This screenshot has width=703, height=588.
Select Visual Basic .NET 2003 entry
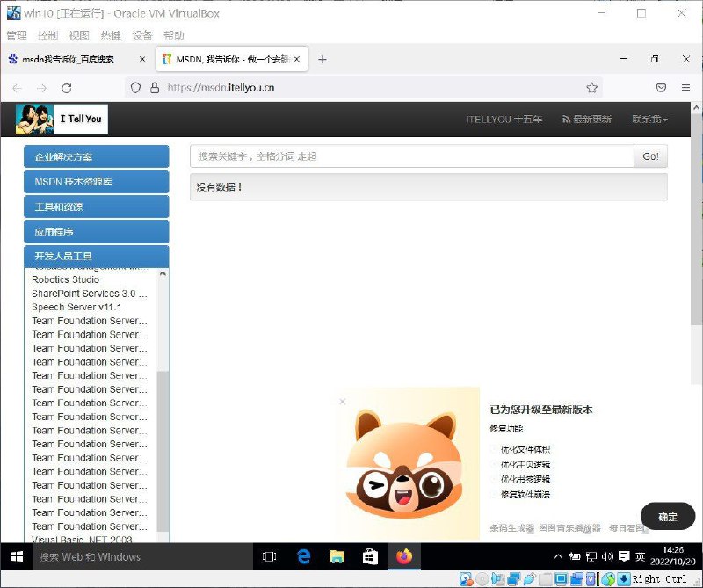82,539
